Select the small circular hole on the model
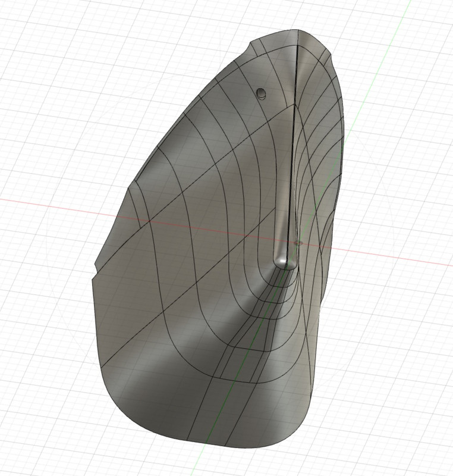 [261, 93]
